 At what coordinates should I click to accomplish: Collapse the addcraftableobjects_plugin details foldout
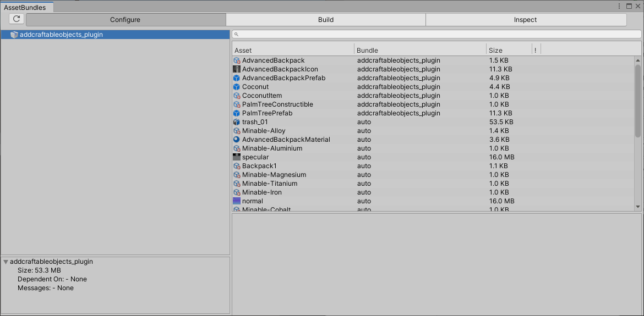click(6, 262)
